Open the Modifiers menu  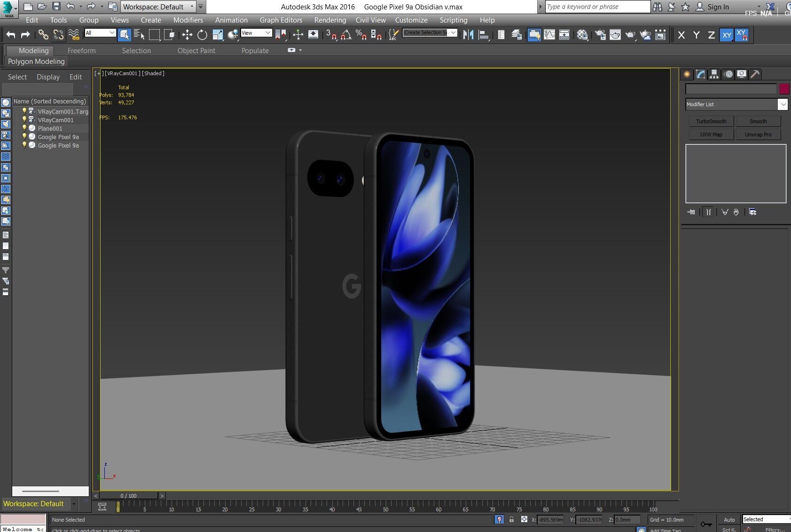(188, 20)
